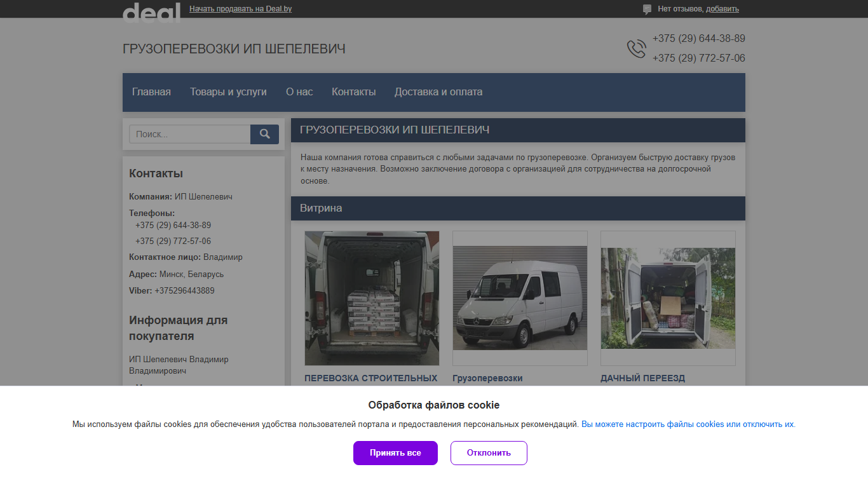Screen dimensions: 868x488
Task: Click site title ГРУЗОПЕРЕВОЗКИ ИП ШЕПЕЛЕВИЧ in header
Action: (x=234, y=49)
